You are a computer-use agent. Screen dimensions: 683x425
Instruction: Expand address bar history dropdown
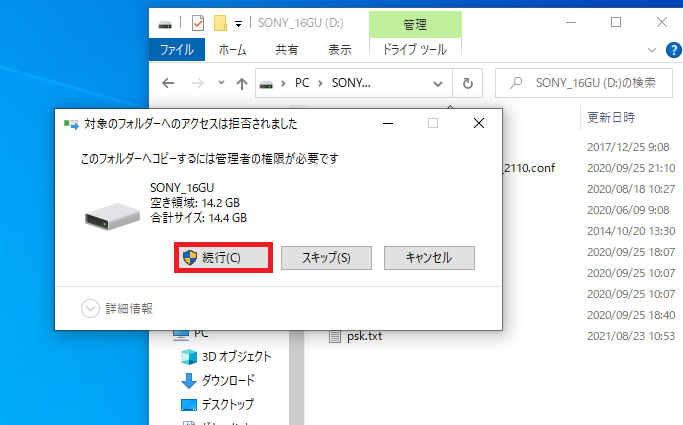click(x=438, y=83)
